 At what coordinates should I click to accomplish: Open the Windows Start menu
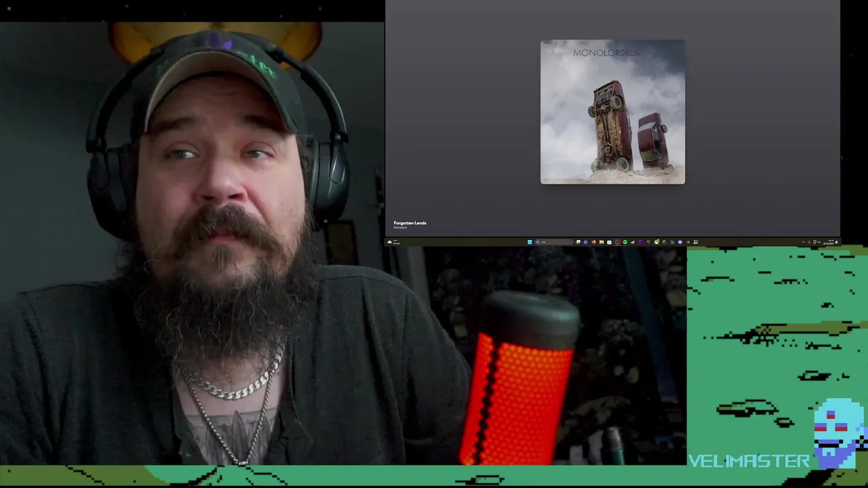(x=530, y=242)
